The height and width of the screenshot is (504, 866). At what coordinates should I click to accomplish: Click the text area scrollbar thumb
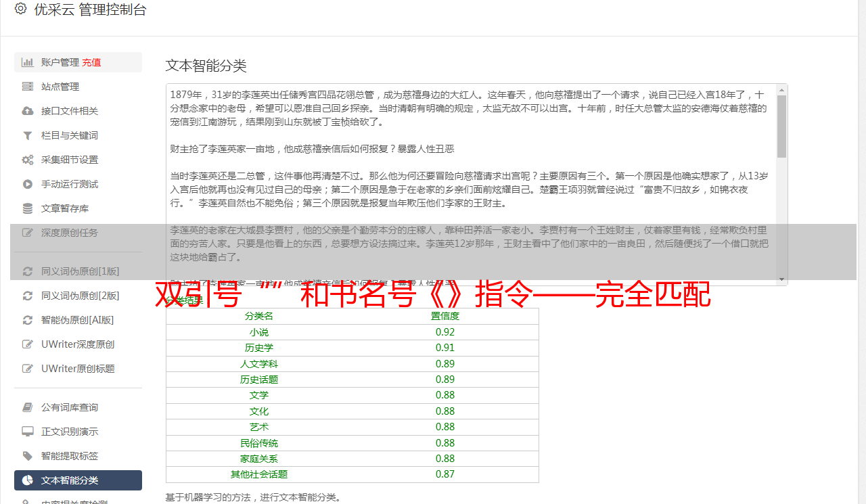click(x=781, y=126)
